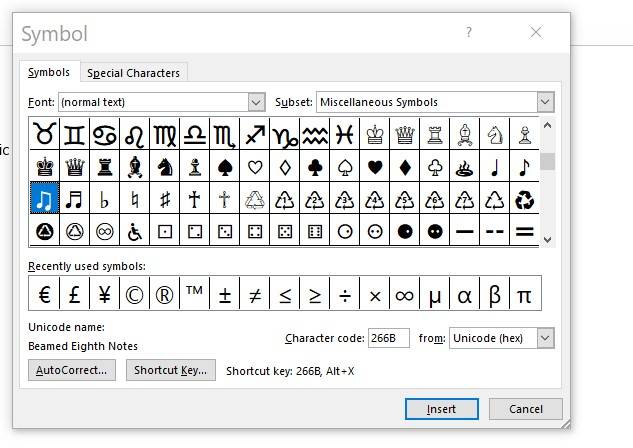The image size is (633, 448).
Task: Choose the Sagittarius arrow symbol
Action: [x=255, y=135]
